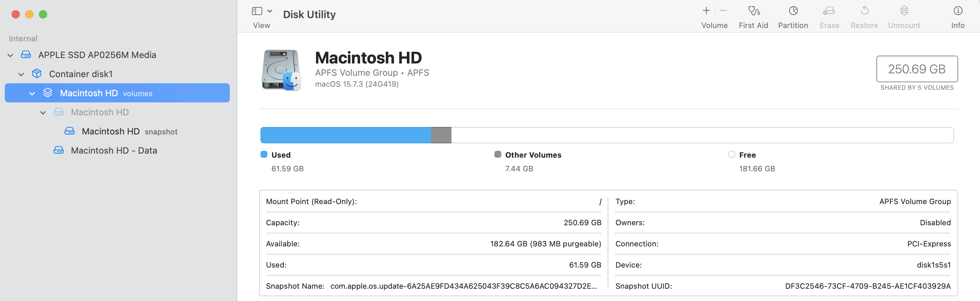
Task: Open the Partition tool
Action: pos(793,11)
